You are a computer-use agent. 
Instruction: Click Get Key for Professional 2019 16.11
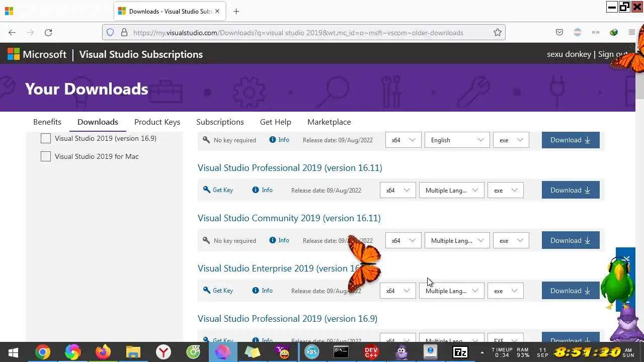[223, 190]
